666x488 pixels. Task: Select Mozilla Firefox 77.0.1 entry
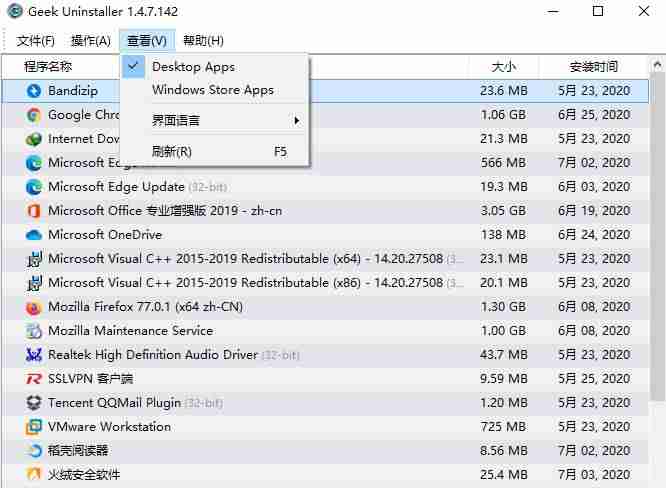[x=145, y=307]
